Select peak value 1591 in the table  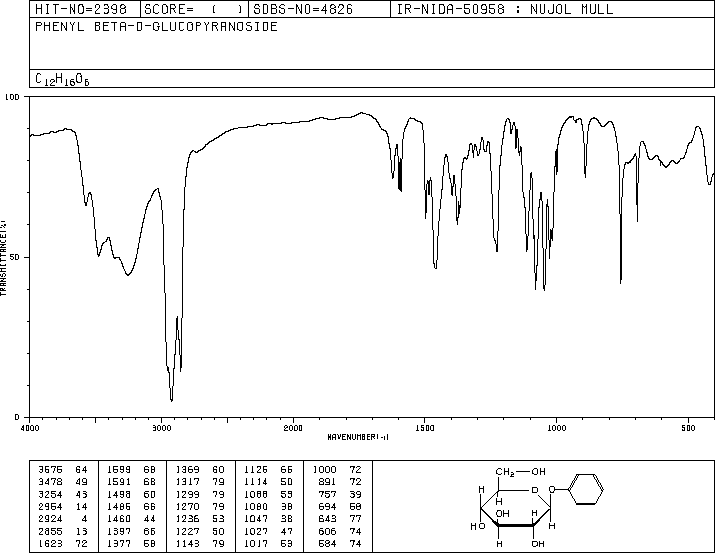[119, 482]
